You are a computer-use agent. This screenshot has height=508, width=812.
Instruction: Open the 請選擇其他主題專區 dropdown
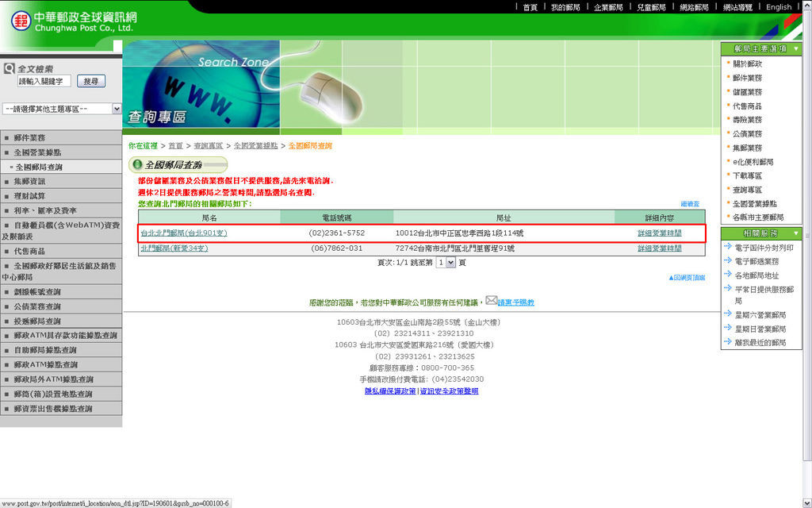[x=62, y=109]
